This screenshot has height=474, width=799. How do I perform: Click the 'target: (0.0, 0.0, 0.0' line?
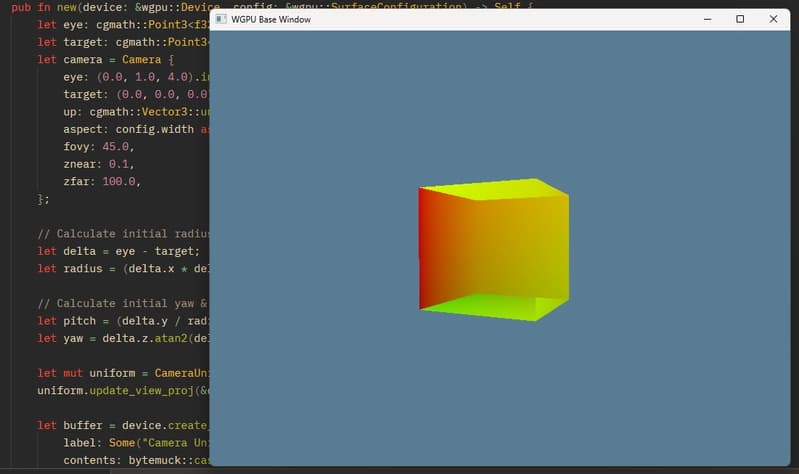point(136,94)
